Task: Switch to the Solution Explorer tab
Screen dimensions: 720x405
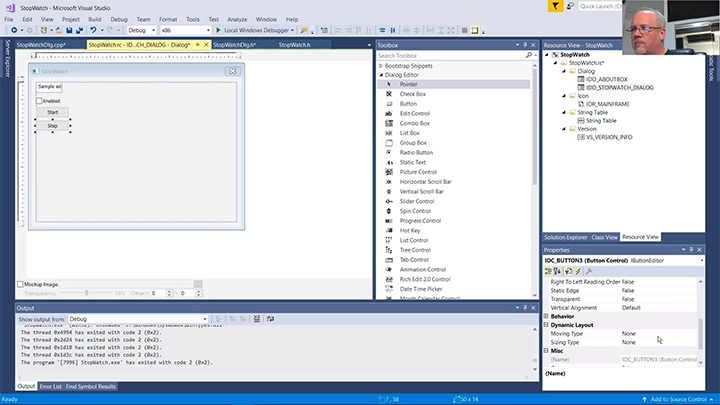Action: click(x=565, y=237)
